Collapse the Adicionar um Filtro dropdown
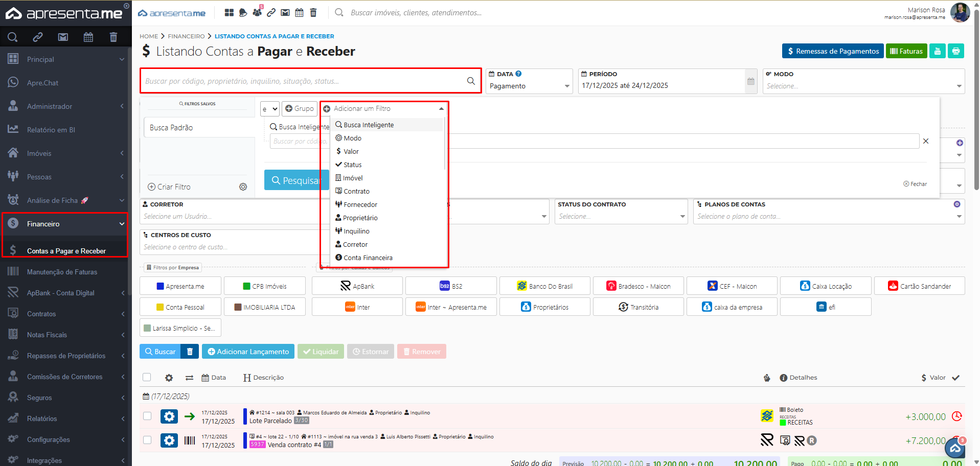 (x=441, y=109)
